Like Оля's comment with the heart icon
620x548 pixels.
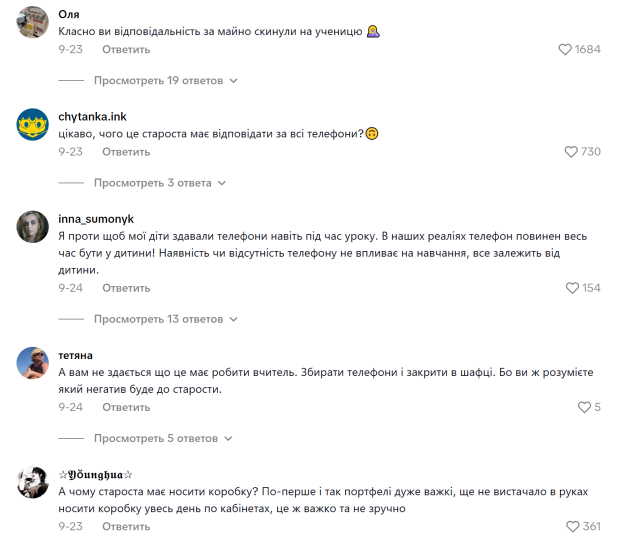pyautogui.click(x=565, y=49)
